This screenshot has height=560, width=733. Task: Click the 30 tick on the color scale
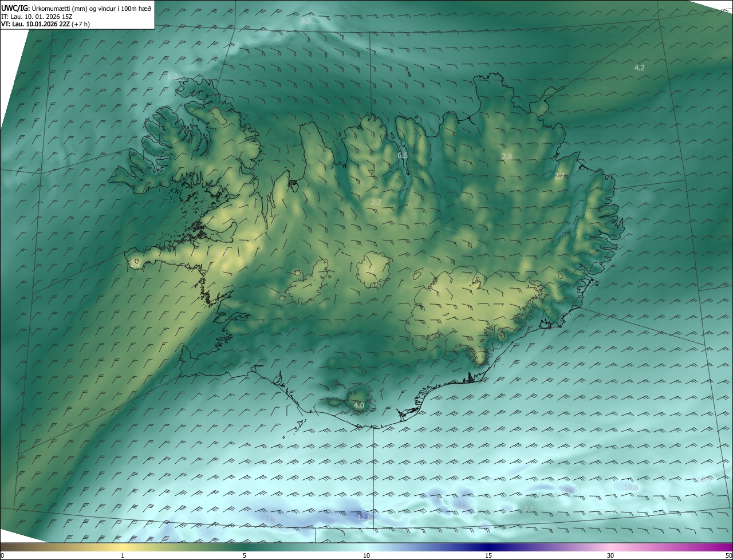(610, 555)
